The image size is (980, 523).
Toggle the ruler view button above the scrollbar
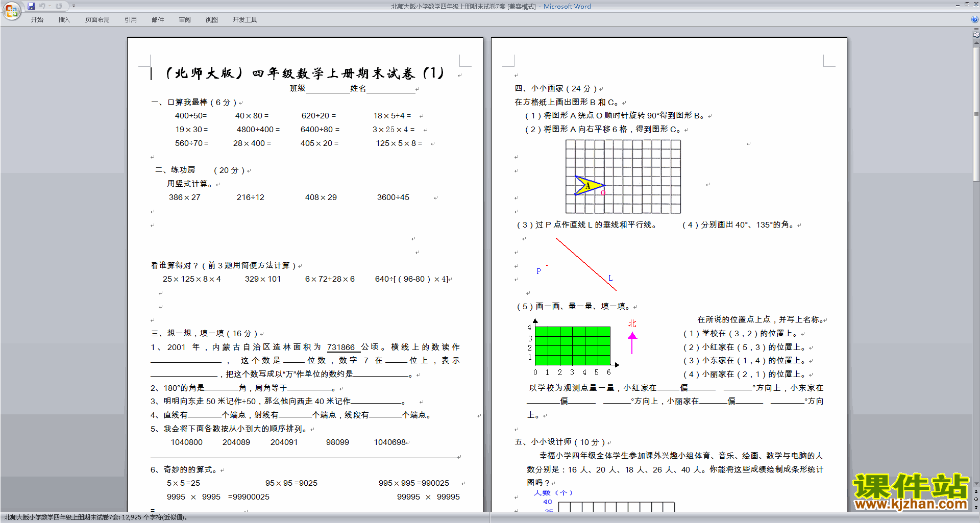click(976, 35)
